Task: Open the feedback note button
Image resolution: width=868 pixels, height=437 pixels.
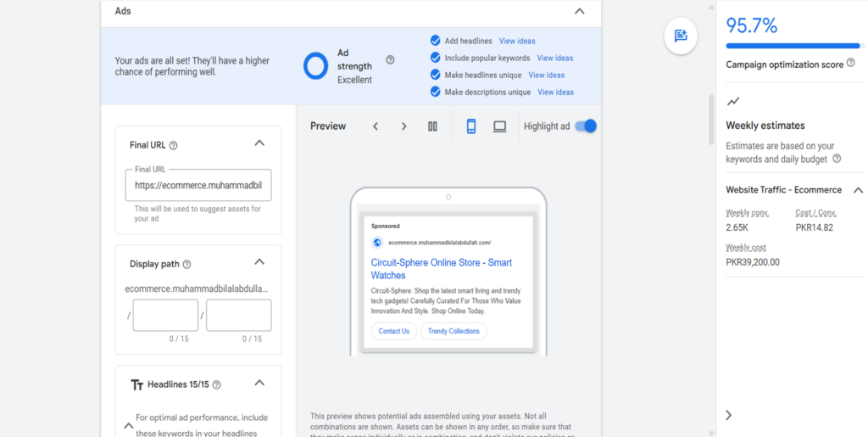Action: coord(681,36)
